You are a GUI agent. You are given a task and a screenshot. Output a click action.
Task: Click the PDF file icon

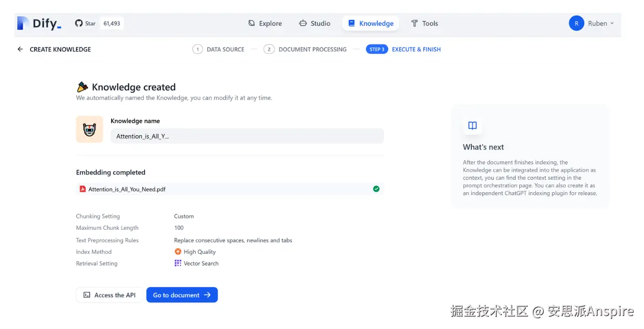82,189
